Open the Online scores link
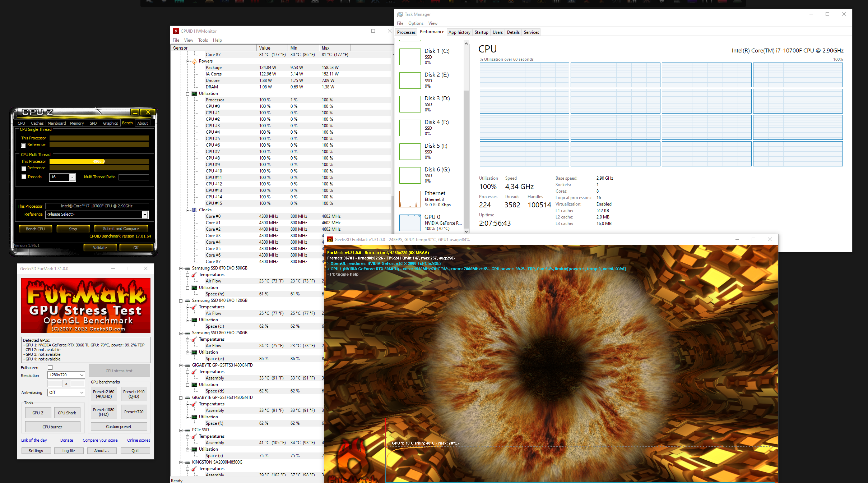 (139, 440)
